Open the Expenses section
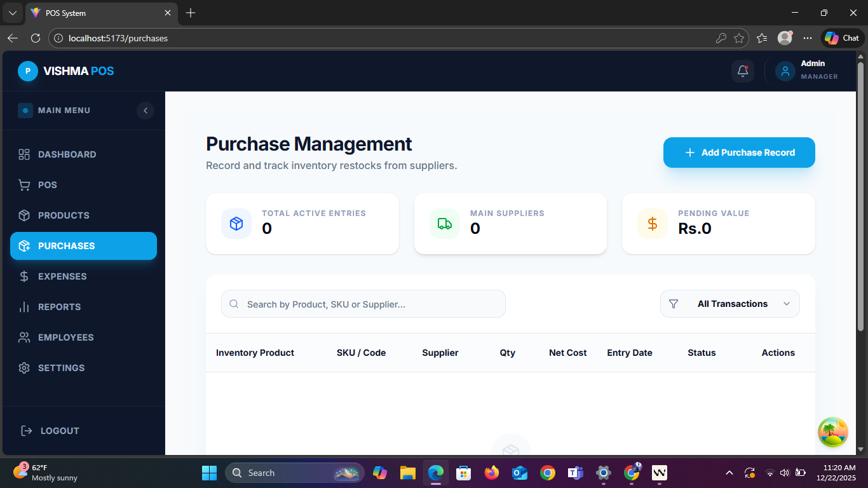This screenshot has height=488, width=868. coord(83,276)
